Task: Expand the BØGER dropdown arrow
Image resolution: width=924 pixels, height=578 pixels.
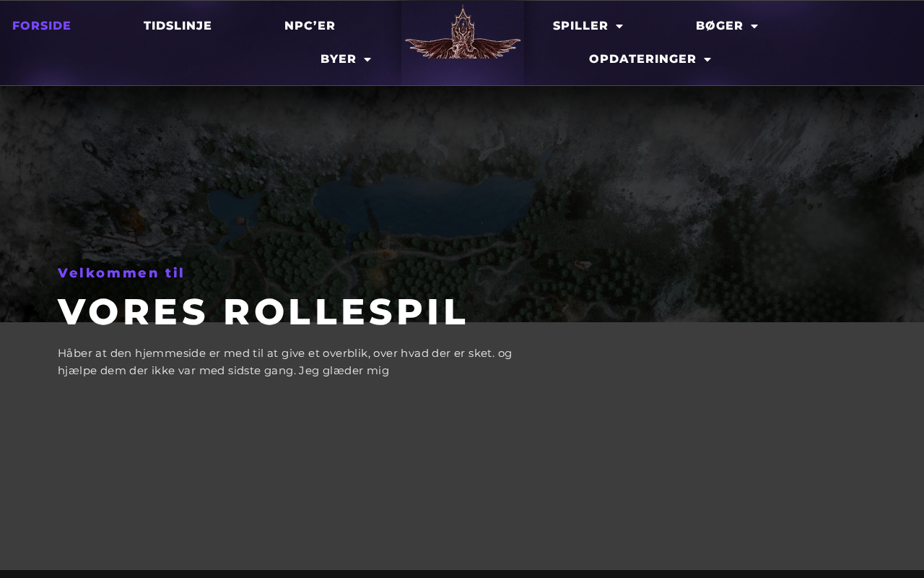Action: 754,27
